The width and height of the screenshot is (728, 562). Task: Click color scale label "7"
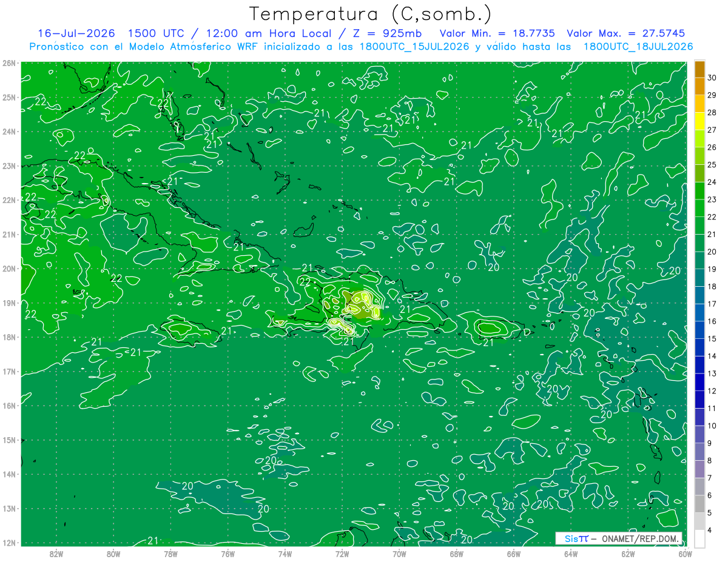click(x=710, y=478)
